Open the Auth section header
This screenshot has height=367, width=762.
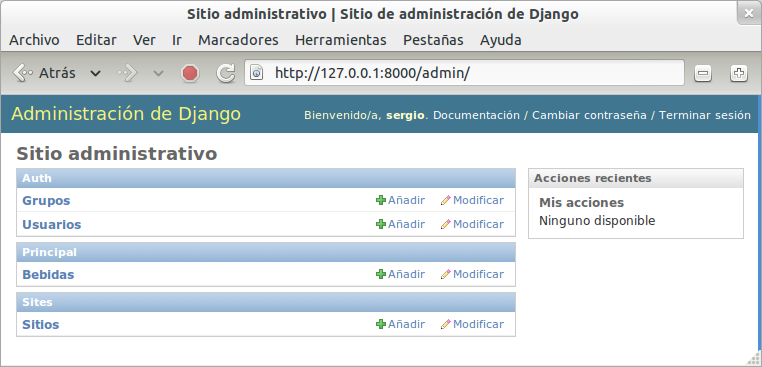(37, 178)
